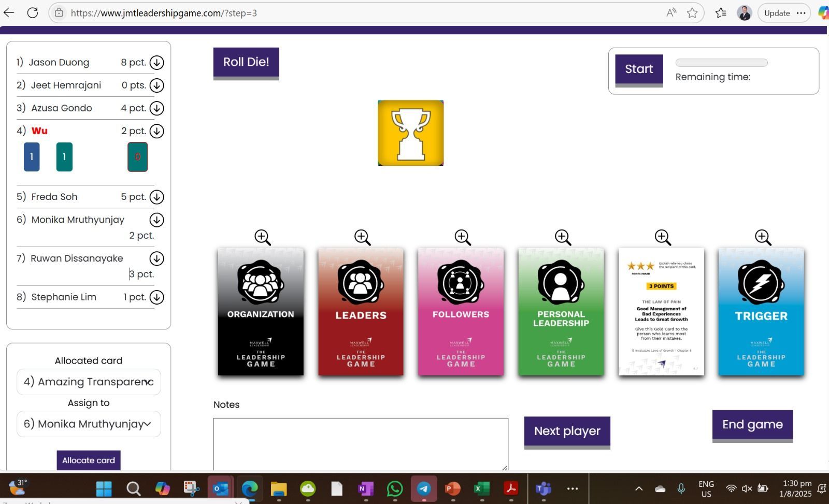The height and width of the screenshot is (504, 829).
Task: Click the End game button
Action: click(x=752, y=424)
